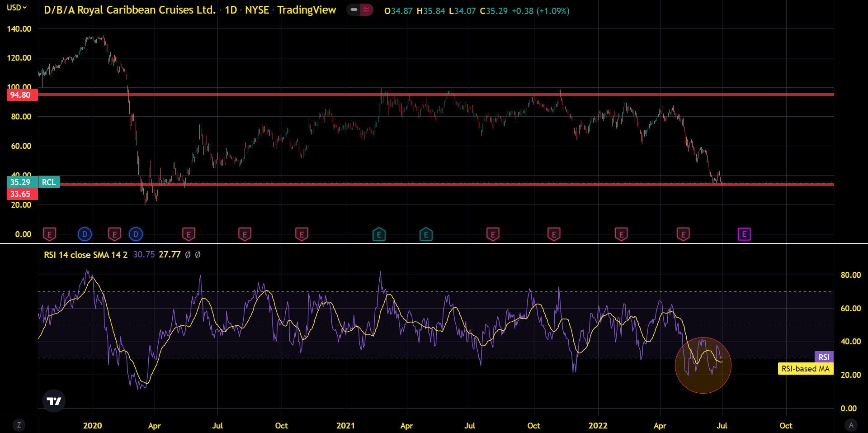Click the close price value C35.29
The width and height of the screenshot is (868, 433).
coord(494,11)
